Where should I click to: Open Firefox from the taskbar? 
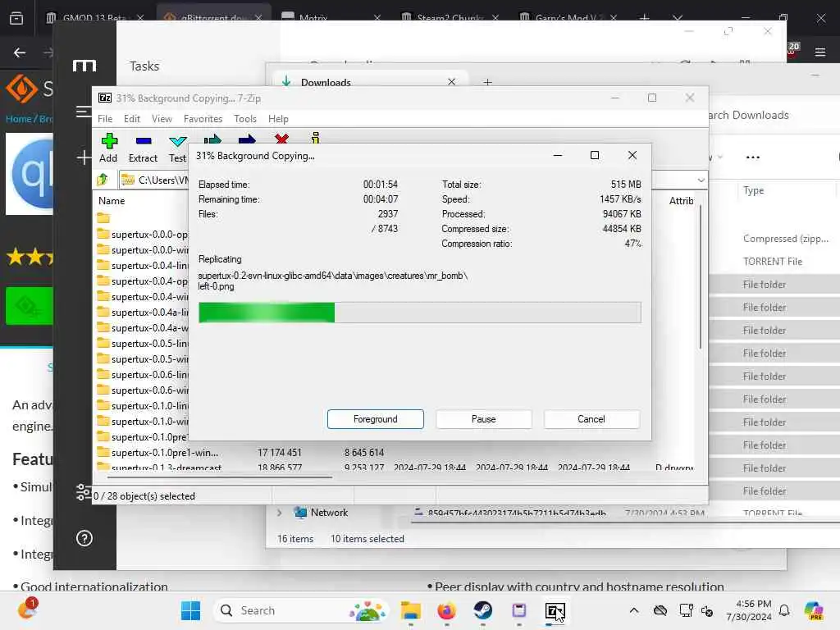(x=446, y=610)
